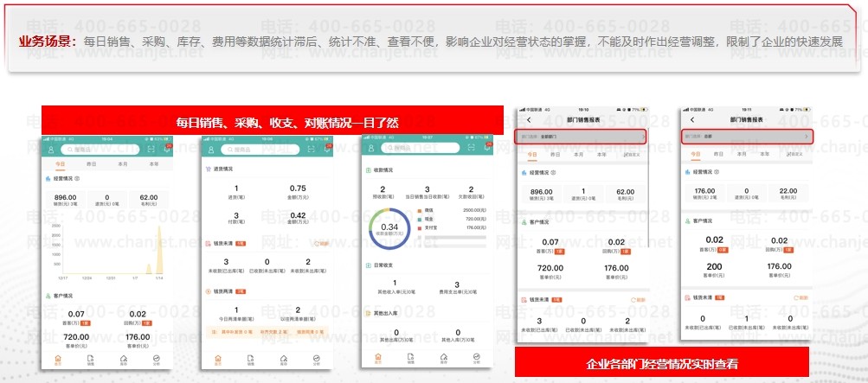Switch to 昨日 tab in the first phone

[92, 163]
